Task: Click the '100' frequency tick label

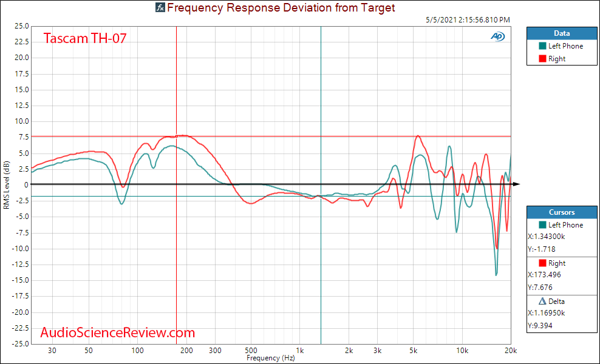Action: (x=137, y=350)
